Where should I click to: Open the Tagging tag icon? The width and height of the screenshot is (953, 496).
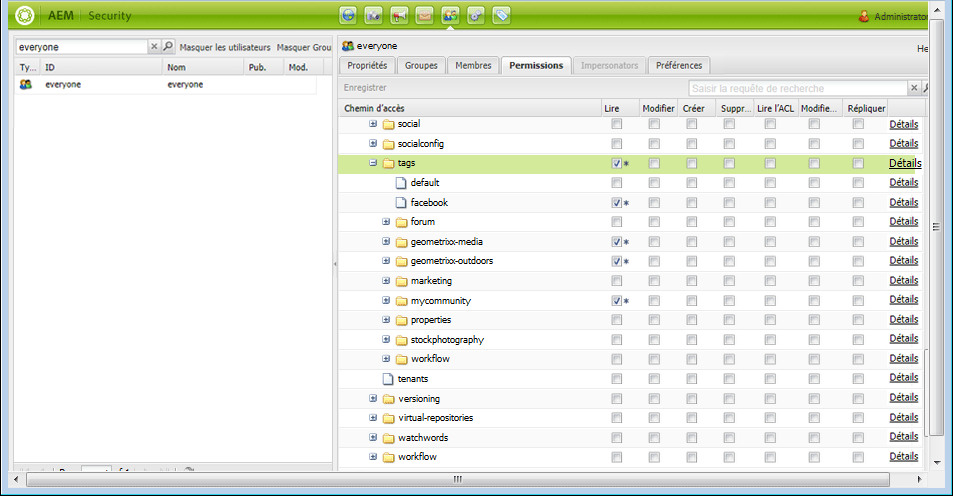pos(501,15)
